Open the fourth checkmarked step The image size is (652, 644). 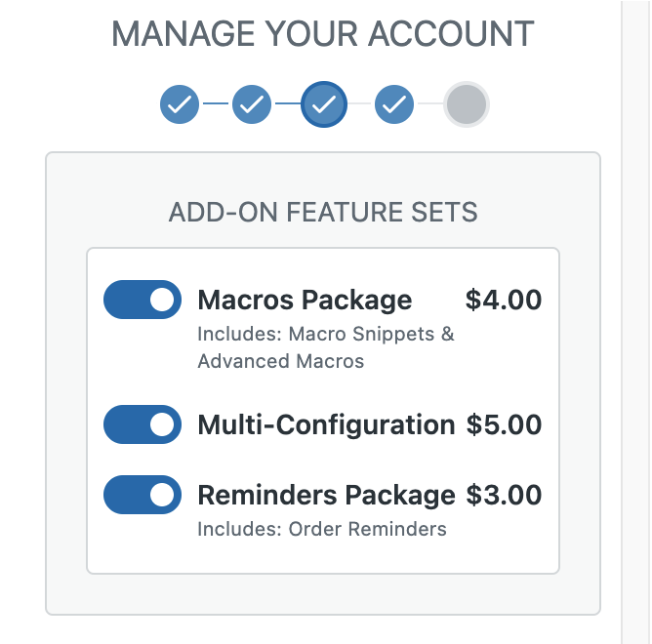click(394, 104)
